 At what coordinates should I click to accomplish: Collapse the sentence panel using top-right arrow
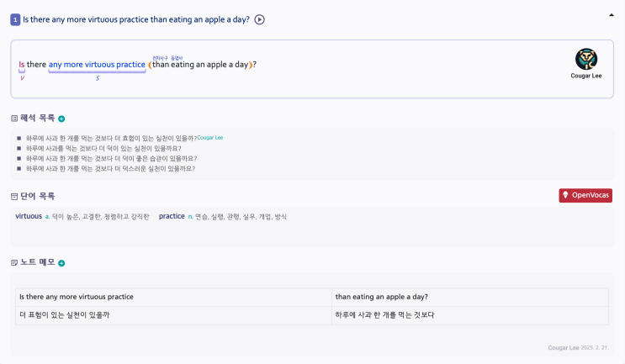(x=612, y=14)
